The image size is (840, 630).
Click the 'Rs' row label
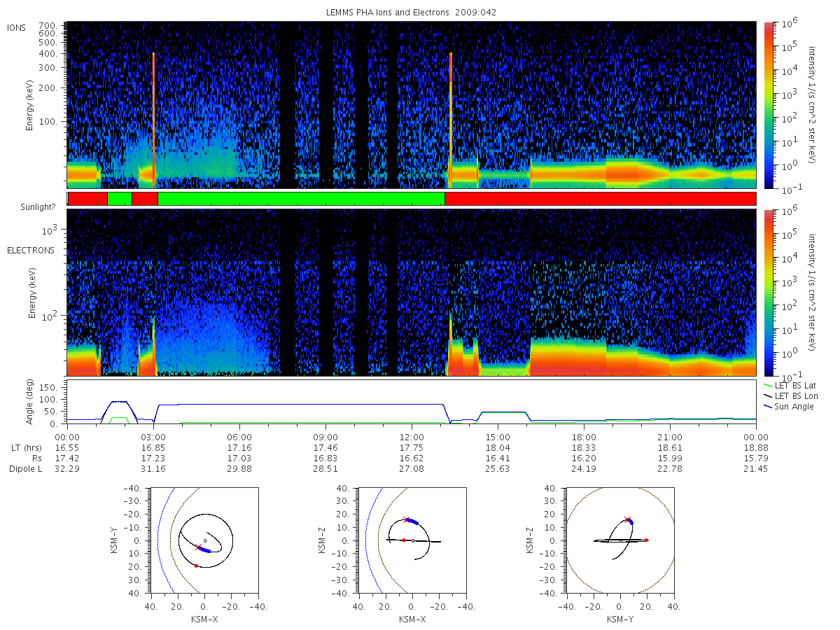click(x=36, y=457)
